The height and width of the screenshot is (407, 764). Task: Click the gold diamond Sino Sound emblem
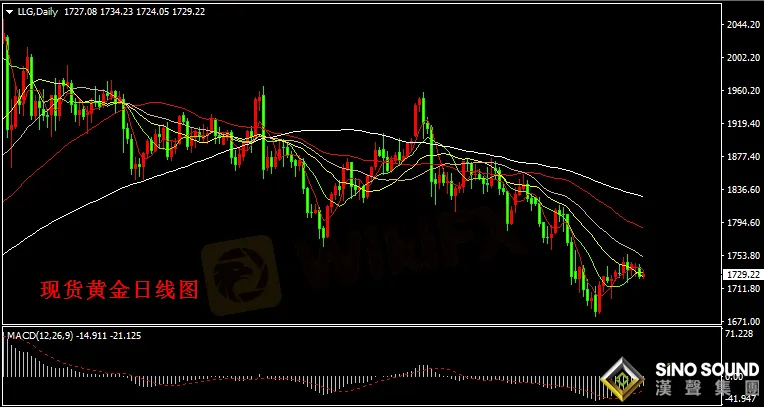(623, 380)
